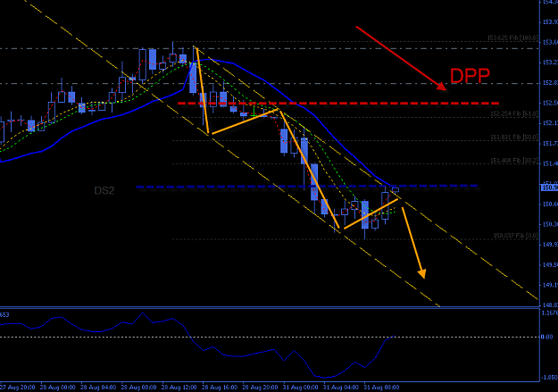Click the 31 Aug 00:00 time label

(300, 387)
